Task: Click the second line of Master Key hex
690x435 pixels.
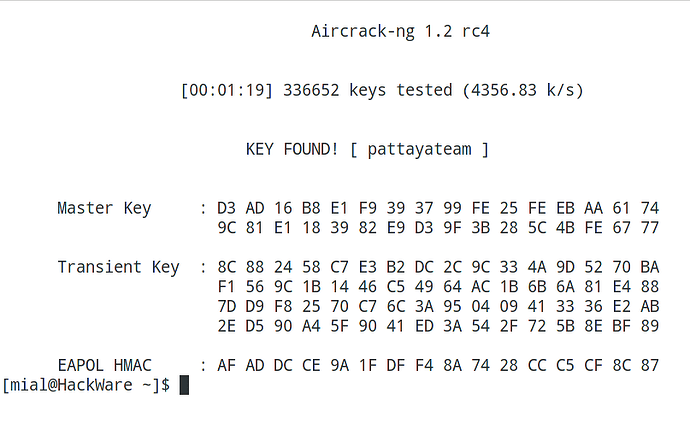Action: click(x=438, y=227)
